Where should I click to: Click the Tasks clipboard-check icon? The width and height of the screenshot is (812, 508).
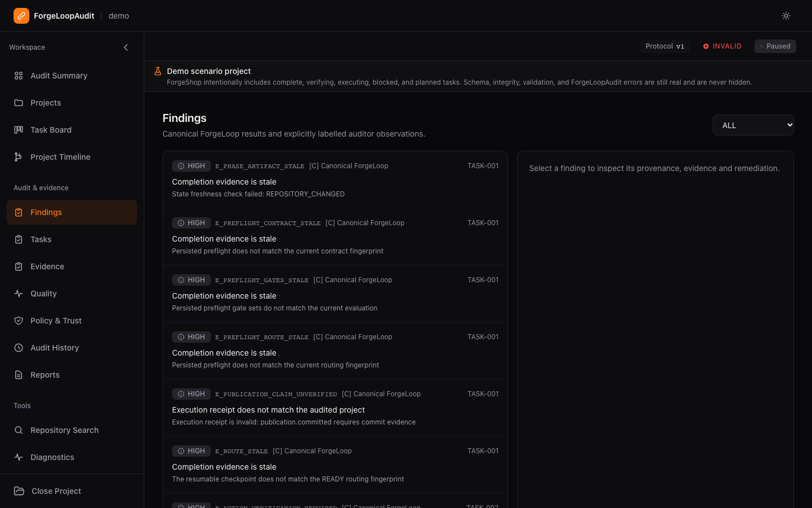(x=19, y=239)
